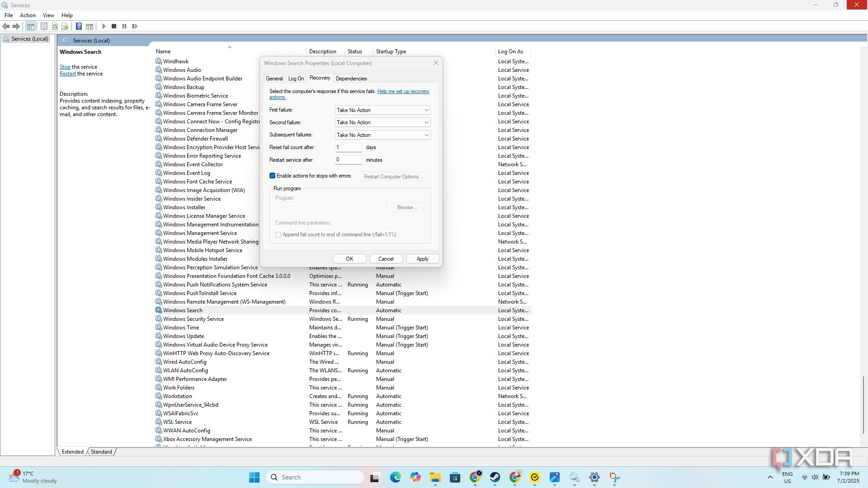This screenshot has height=488, width=868.
Task: Switch to the Dependencies tab
Action: [351, 79]
